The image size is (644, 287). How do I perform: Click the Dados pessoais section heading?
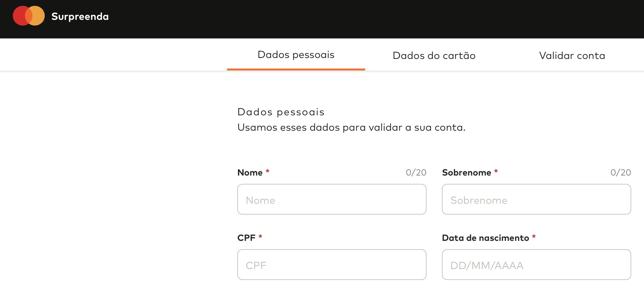(281, 112)
